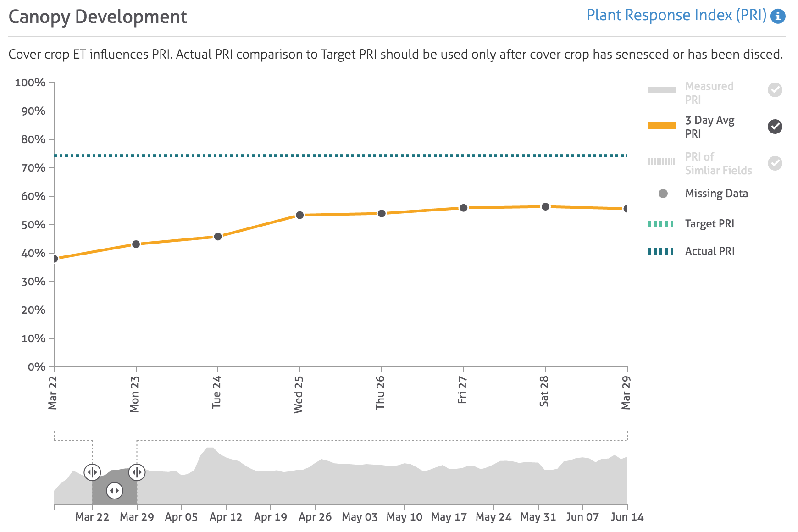Select the Wed 25 data point

click(300, 215)
